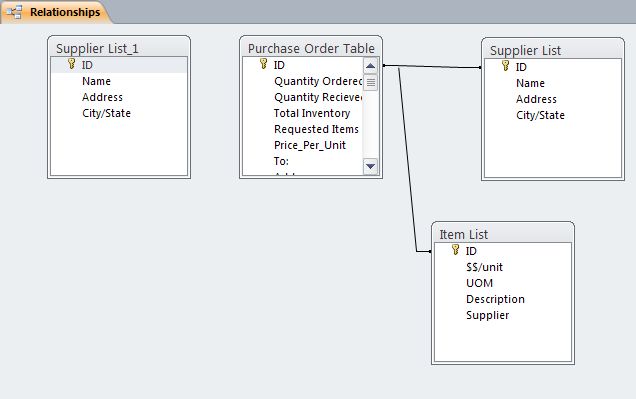Select the Supplier List_1 table title
The height and width of the screenshot is (399, 636).
tap(97, 49)
